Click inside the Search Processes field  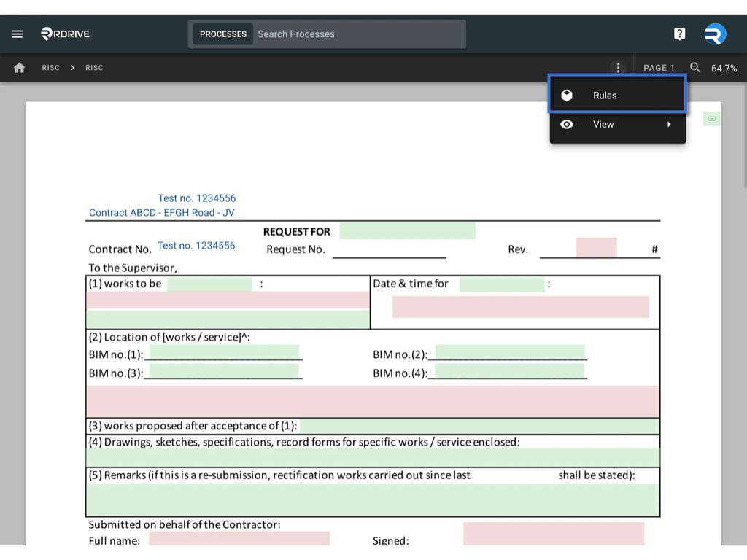(357, 34)
